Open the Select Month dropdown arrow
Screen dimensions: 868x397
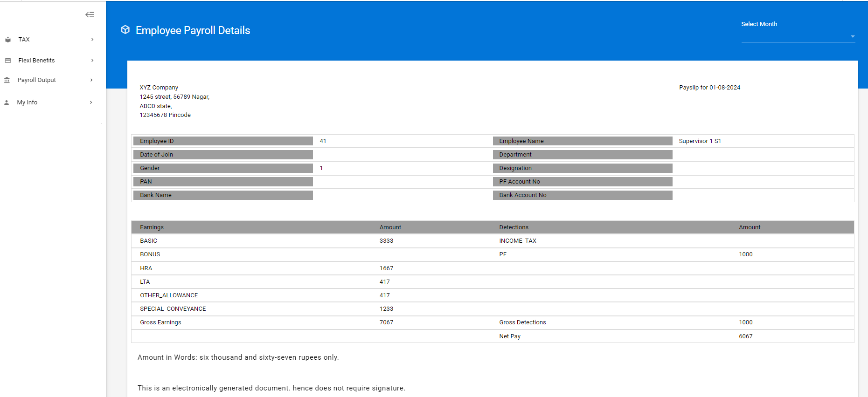(852, 36)
